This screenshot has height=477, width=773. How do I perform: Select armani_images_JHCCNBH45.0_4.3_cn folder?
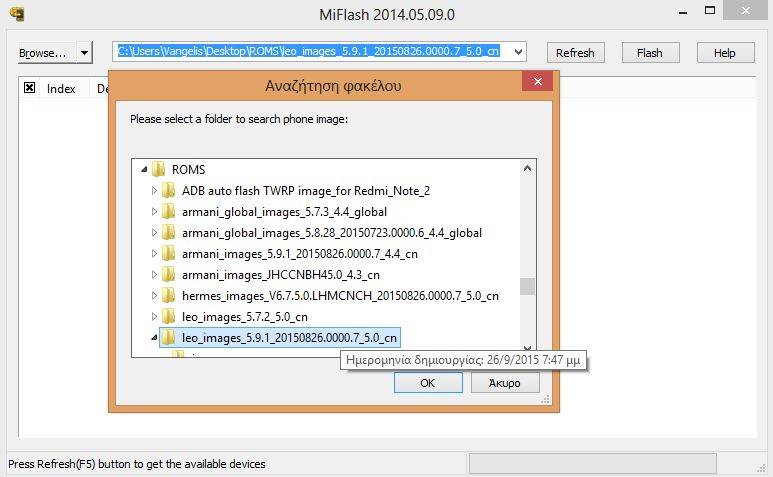click(281, 275)
